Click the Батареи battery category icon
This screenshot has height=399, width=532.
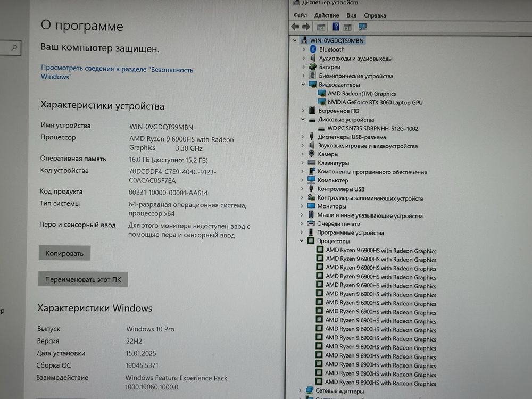[312, 66]
